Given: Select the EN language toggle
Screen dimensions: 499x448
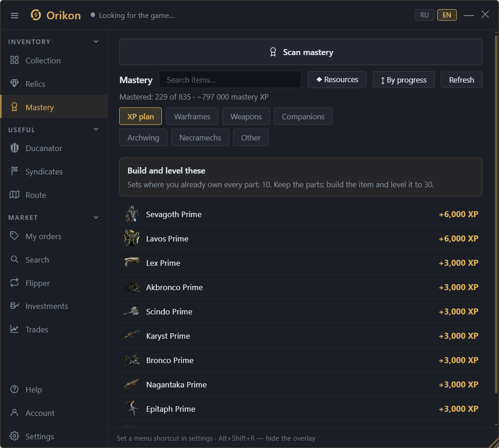Looking at the screenshot, I should pos(447,15).
